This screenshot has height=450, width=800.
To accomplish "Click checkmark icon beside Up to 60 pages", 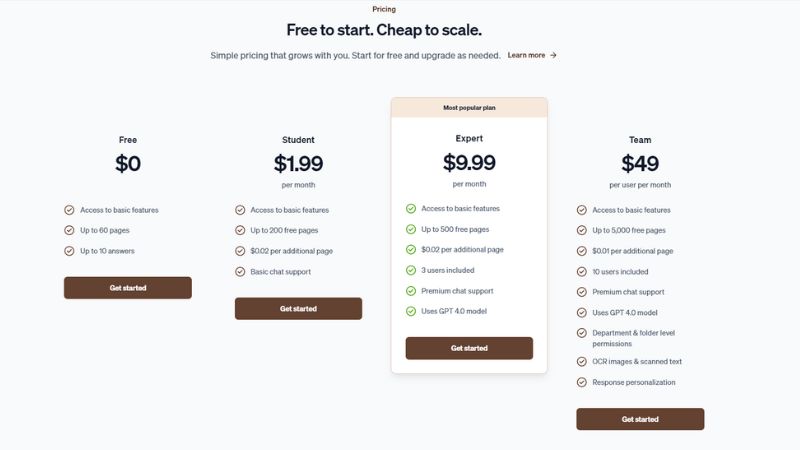I will click(69, 230).
